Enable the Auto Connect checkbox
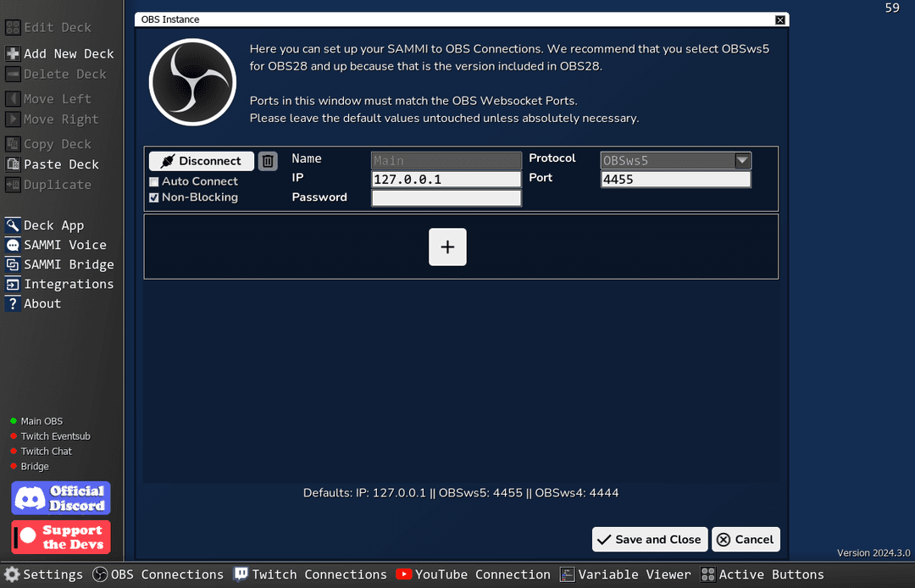Viewport: 915px width, 588px height. tap(154, 182)
